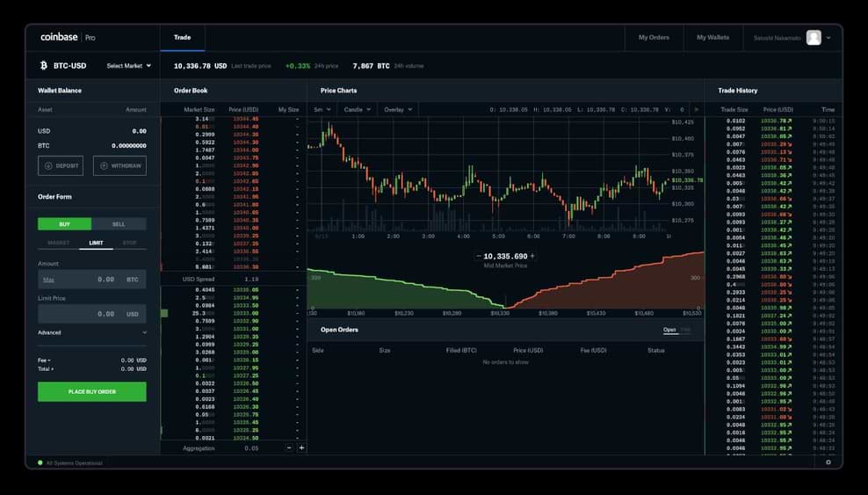Image resolution: width=868 pixels, height=495 pixels.
Task: Click the No orders to show message
Action: pos(505,361)
